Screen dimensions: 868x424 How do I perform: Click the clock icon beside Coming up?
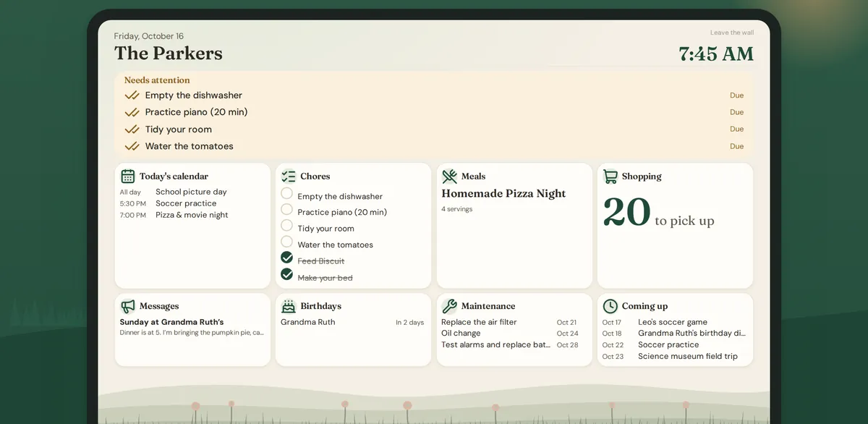(x=610, y=306)
